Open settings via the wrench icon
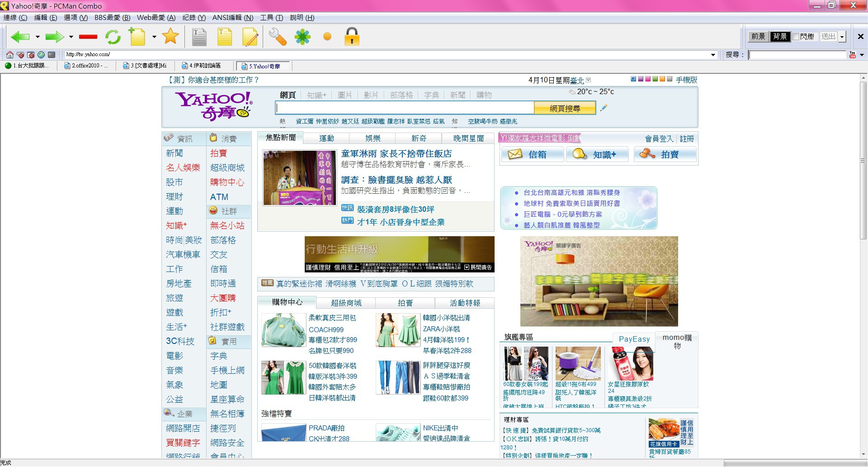868x467 pixels. pos(278,37)
